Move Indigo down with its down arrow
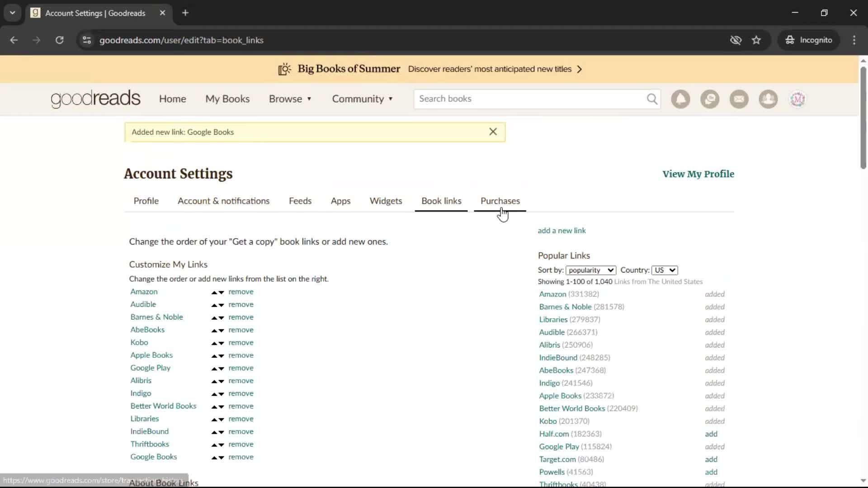The width and height of the screenshot is (868, 488). (x=221, y=394)
